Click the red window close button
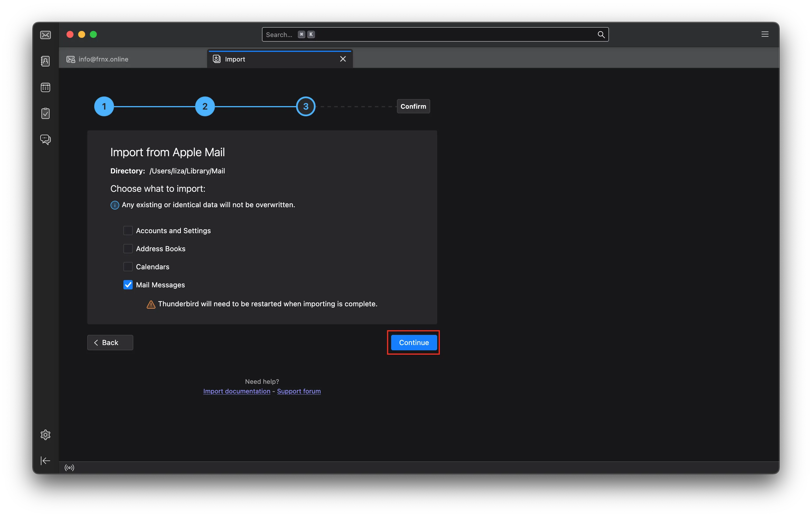This screenshot has width=812, height=517. (70, 34)
